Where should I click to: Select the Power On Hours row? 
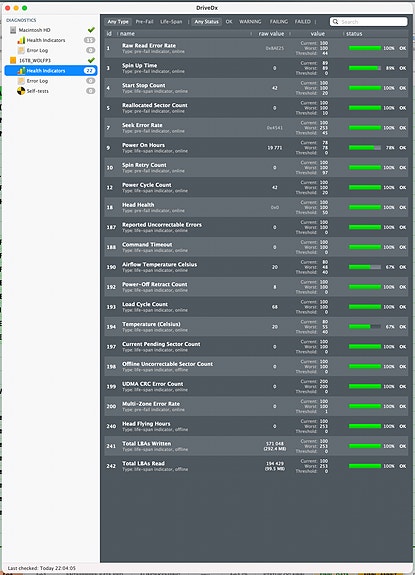pos(256,148)
